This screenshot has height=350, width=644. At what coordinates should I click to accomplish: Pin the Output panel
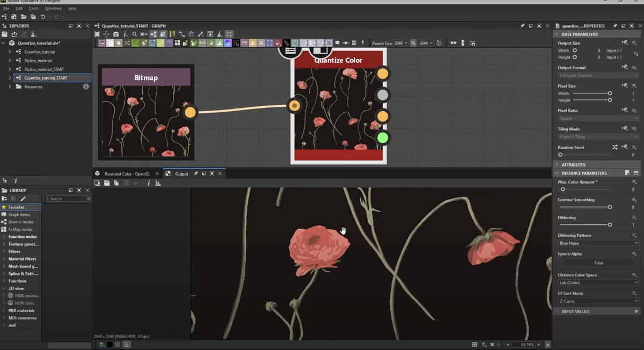coord(196,173)
